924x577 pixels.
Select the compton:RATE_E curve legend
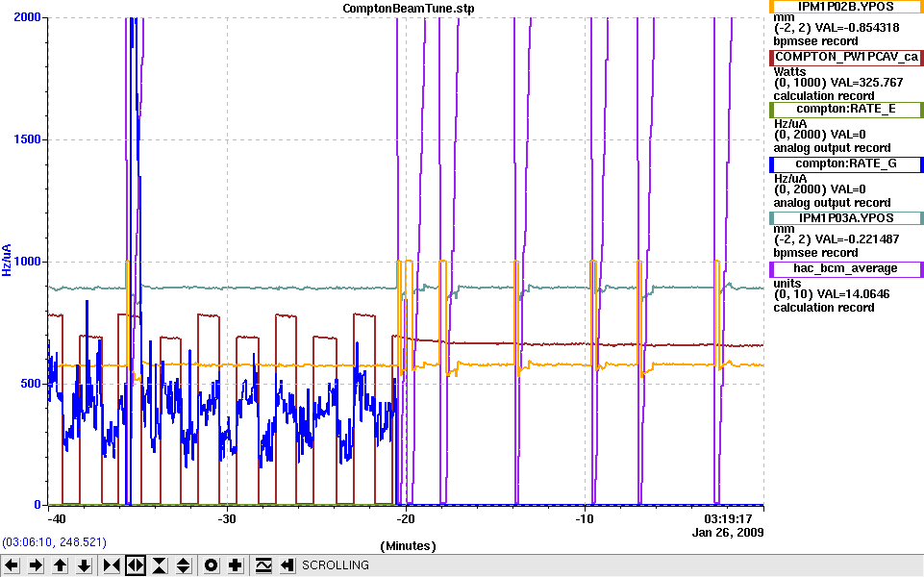click(846, 109)
